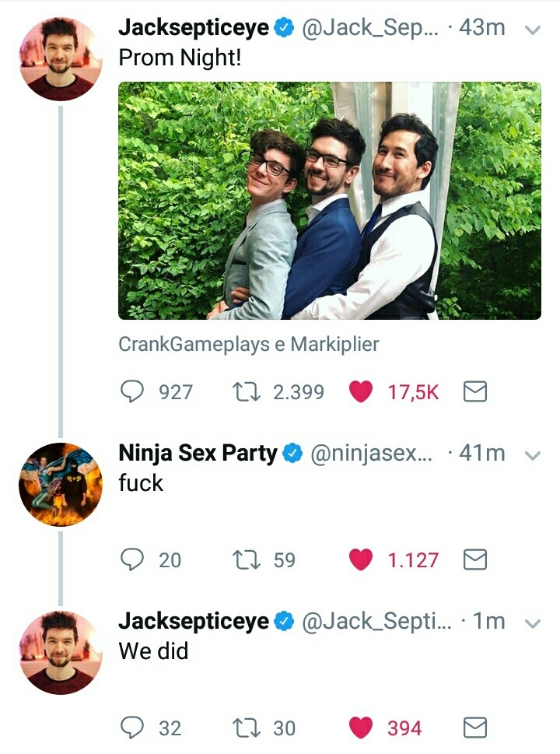Tap the CrankGameplays e Markiplier tagged users
The image size is (560, 754).
pyautogui.click(x=248, y=344)
